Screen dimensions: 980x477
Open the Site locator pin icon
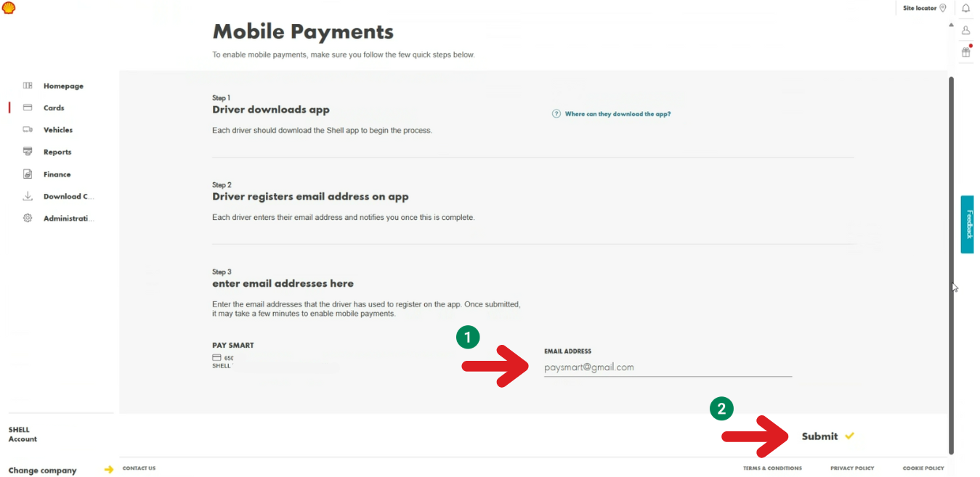pos(942,8)
